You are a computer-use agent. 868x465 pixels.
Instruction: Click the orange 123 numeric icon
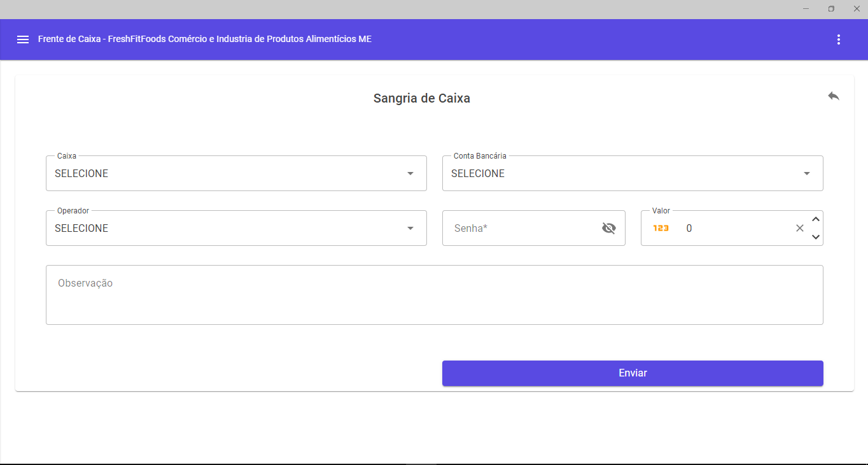click(x=661, y=228)
